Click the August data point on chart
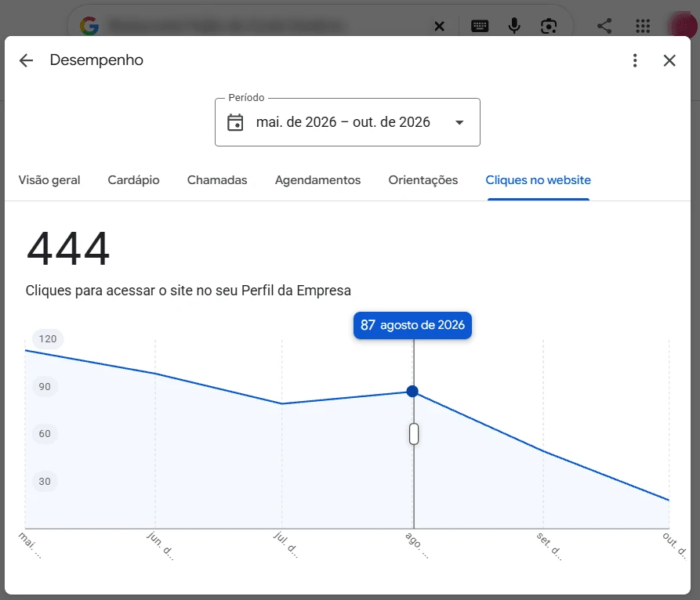Viewport: 700px width, 600px height. click(412, 391)
